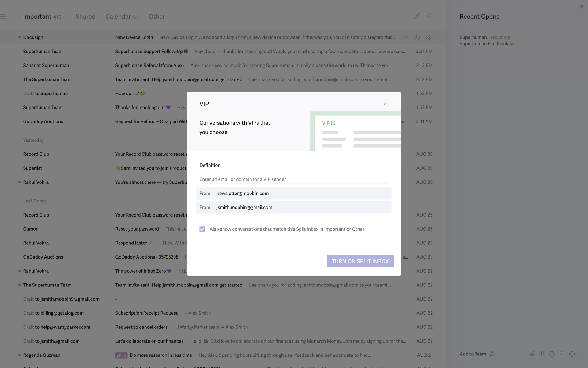Viewport: 588px width, 368px height.
Task: Snooze the Docusign email with the clock icon
Action: click(417, 37)
